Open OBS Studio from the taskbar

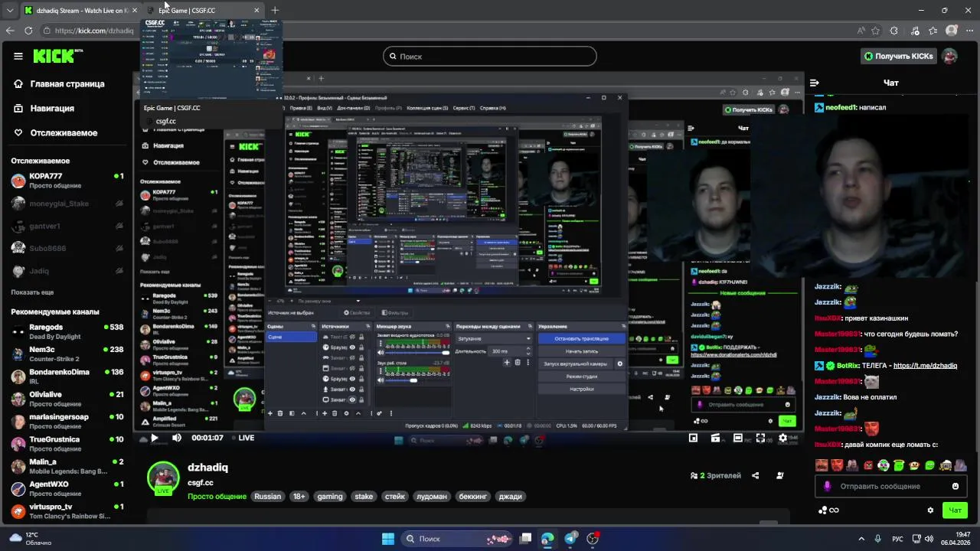coord(593,539)
